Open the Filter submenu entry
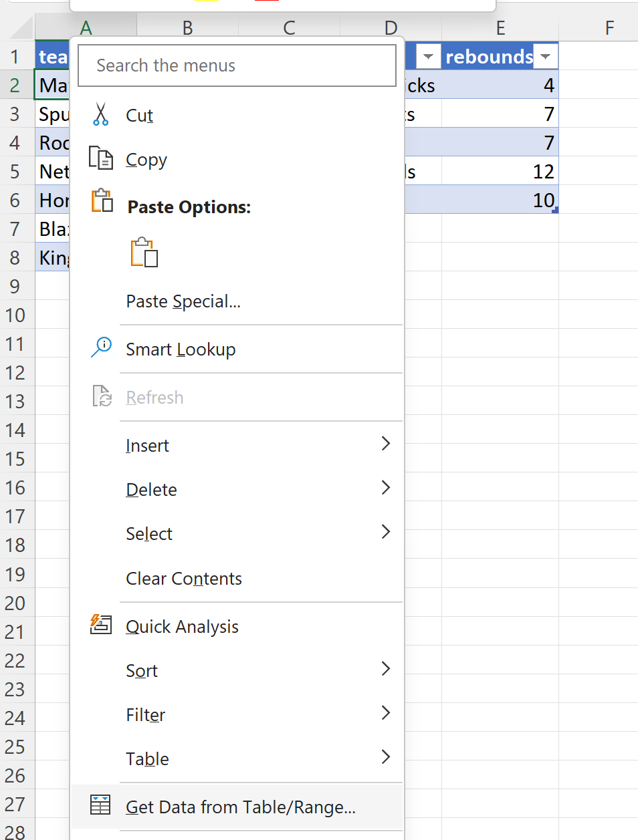The width and height of the screenshot is (638, 840). (145, 714)
